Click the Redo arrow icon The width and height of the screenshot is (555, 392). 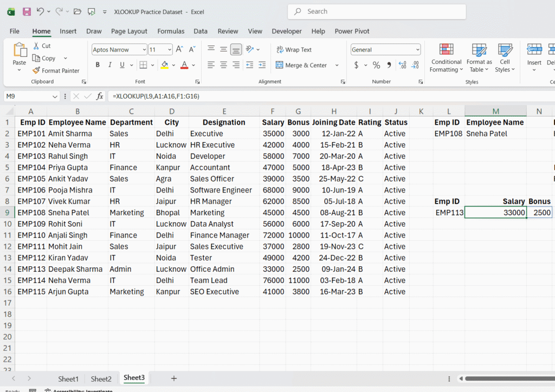tap(59, 11)
